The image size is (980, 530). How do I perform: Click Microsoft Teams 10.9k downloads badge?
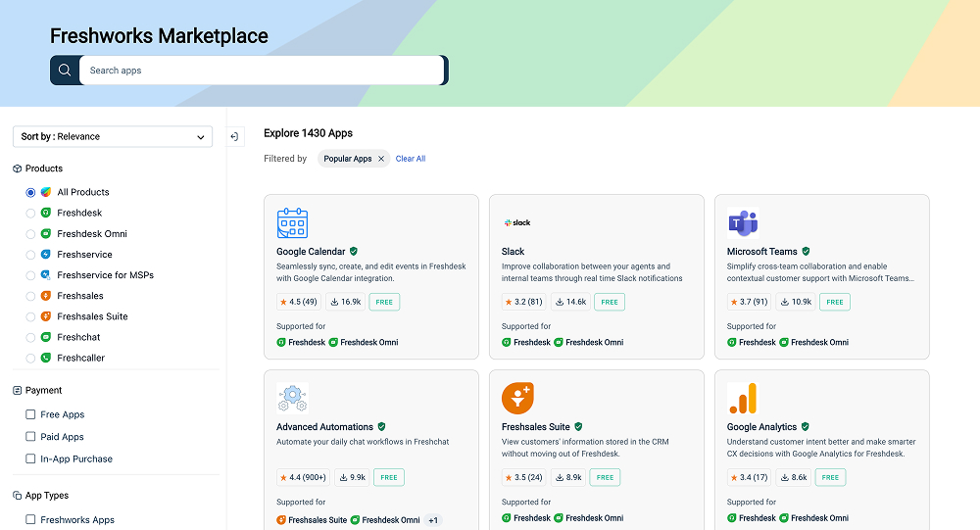tap(796, 302)
